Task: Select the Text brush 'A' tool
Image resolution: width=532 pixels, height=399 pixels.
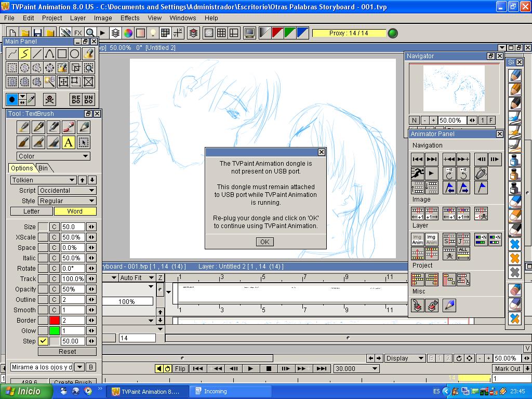Action: [68, 142]
